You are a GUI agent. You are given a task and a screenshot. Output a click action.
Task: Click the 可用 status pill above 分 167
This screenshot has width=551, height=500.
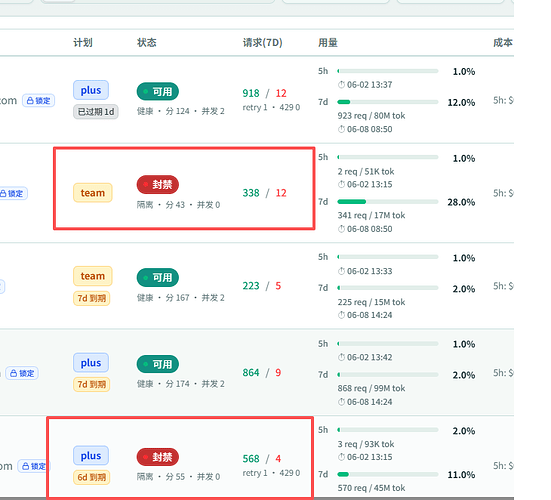[158, 278]
